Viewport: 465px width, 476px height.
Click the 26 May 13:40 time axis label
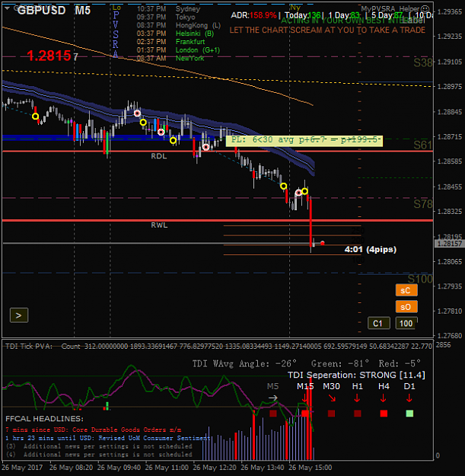pyautogui.click(x=263, y=467)
